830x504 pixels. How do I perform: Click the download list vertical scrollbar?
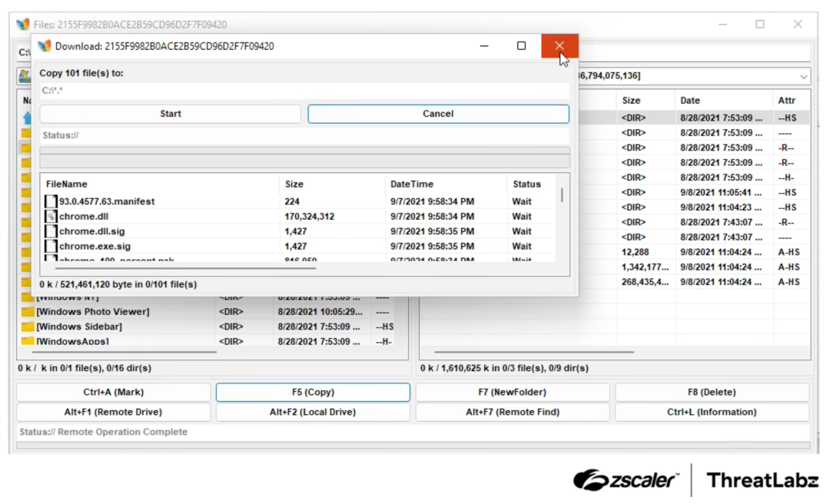tap(563, 195)
